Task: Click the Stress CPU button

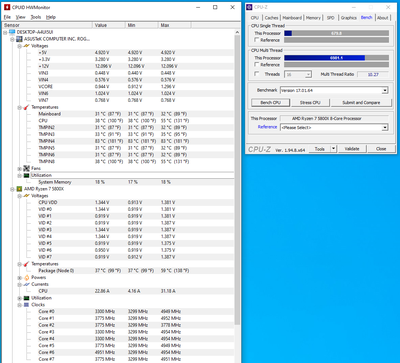Action: [310, 103]
